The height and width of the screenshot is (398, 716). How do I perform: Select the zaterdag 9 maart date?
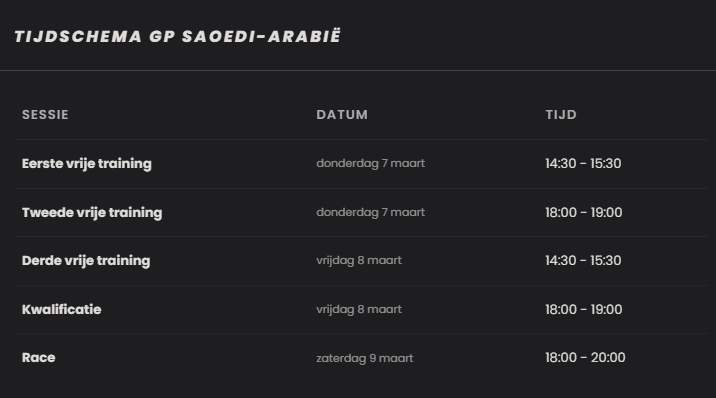coord(365,358)
